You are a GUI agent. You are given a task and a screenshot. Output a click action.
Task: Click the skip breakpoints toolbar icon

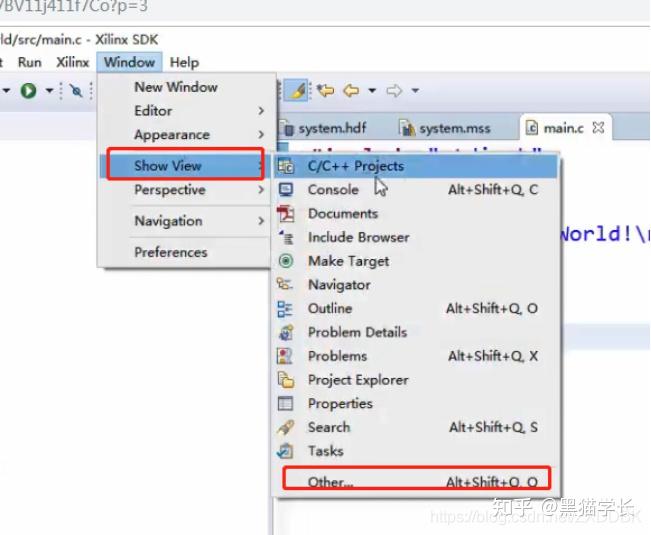click(x=76, y=90)
